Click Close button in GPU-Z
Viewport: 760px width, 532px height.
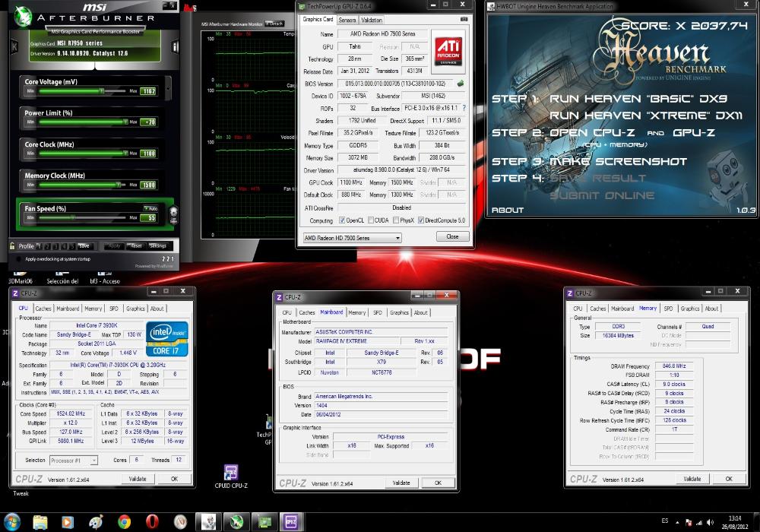pos(452,237)
